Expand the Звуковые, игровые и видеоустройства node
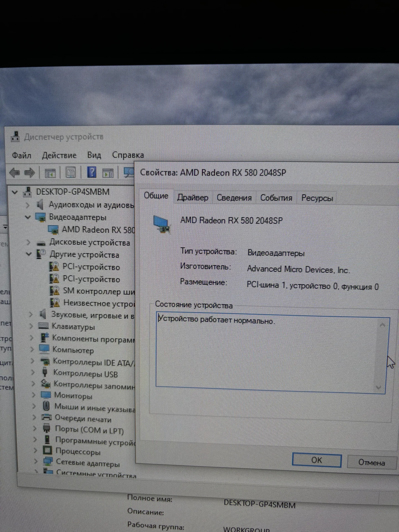This screenshot has height=532, width=399. pyautogui.click(x=31, y=314)
